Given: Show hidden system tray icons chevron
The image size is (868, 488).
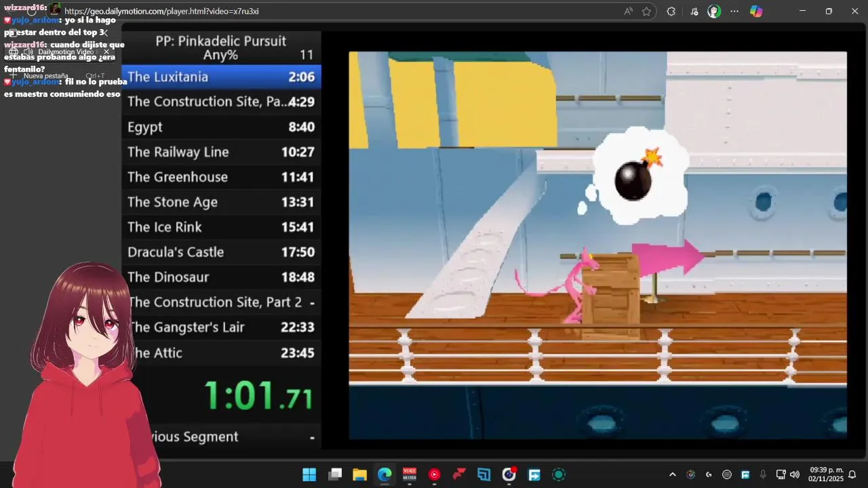Looking at the screenshot, I should coord(673,474).
